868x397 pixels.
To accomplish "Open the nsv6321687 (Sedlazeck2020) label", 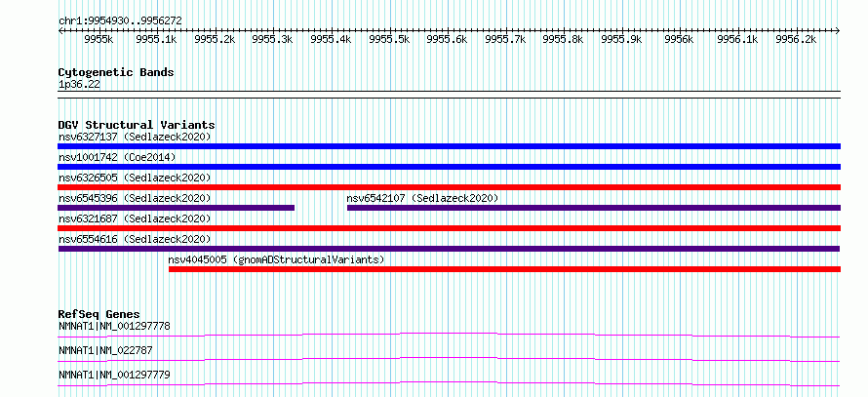I will pyautogui.click(x=135, y=218).
